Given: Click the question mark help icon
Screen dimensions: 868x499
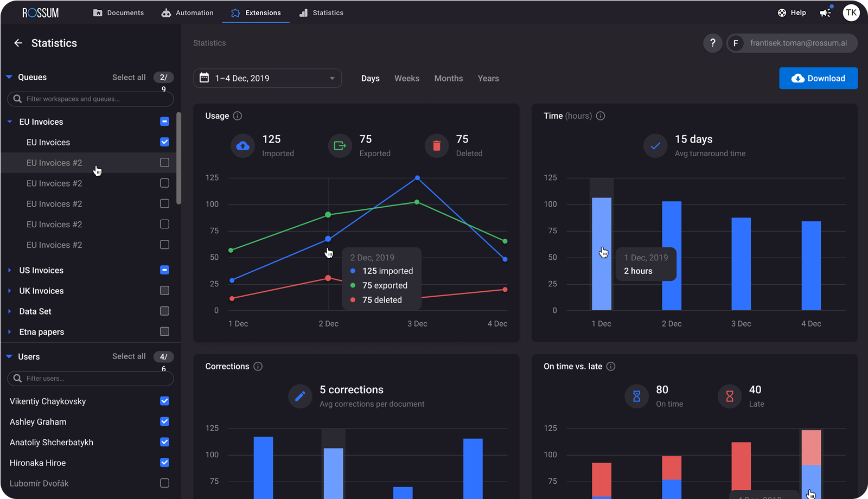Looking at the screenshot, I should pyautogui.click(x=713, y=43).
